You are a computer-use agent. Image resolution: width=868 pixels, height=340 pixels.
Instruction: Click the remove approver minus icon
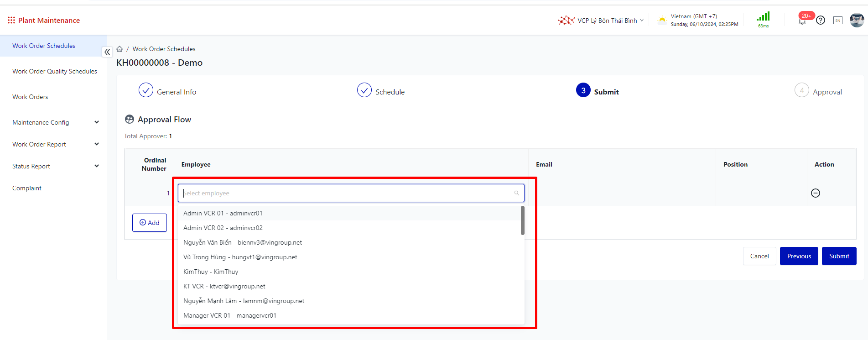pos(816,193)
